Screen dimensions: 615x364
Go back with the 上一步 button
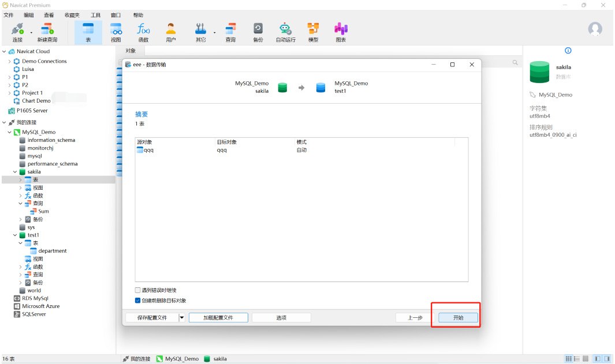(x=415, y=318)
